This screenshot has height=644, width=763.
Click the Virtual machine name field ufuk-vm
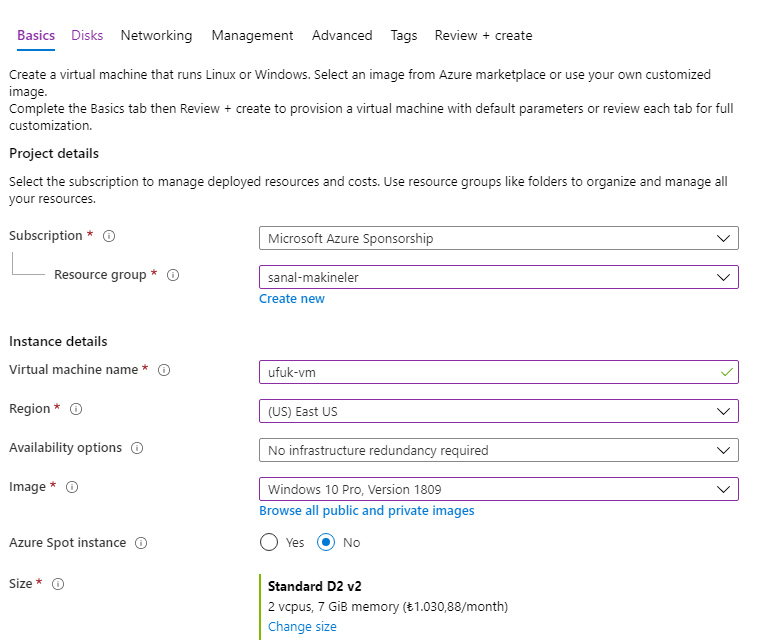point(499,372)
